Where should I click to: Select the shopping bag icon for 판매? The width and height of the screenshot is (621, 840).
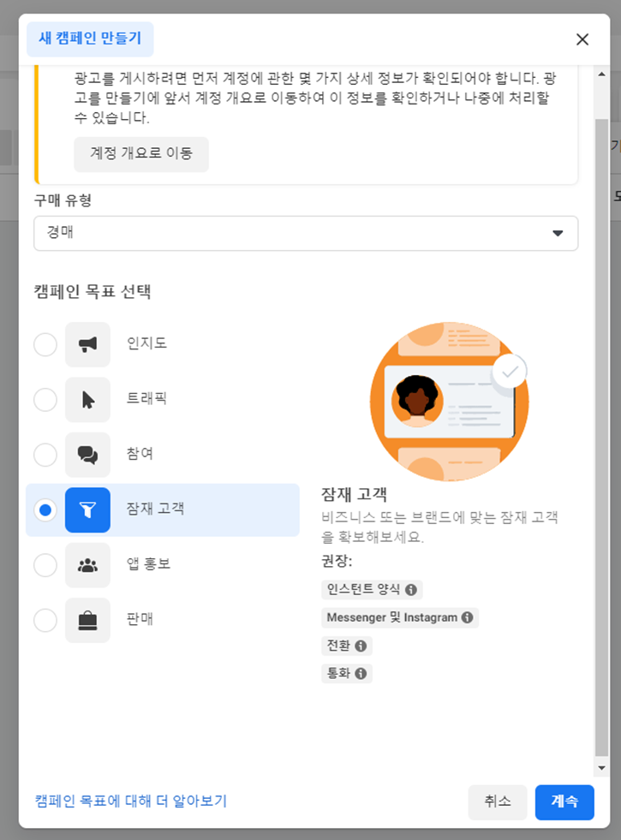click(x=88, y=620)
